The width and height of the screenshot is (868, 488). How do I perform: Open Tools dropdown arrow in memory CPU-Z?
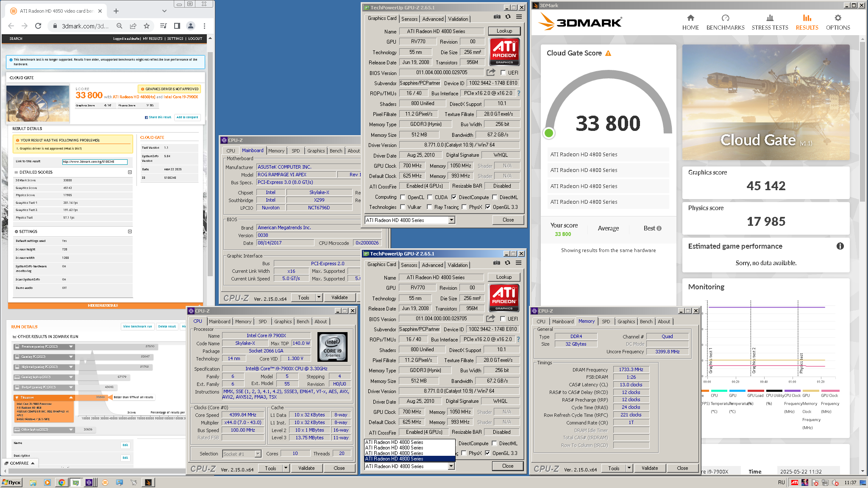[x=629, y=468]
